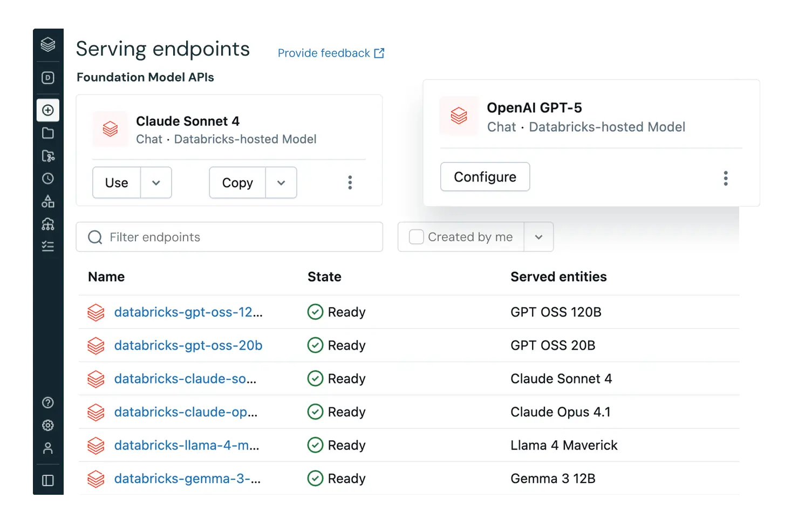
Task: Open the Settings gear icon
Action: click(x=47, y=425)
